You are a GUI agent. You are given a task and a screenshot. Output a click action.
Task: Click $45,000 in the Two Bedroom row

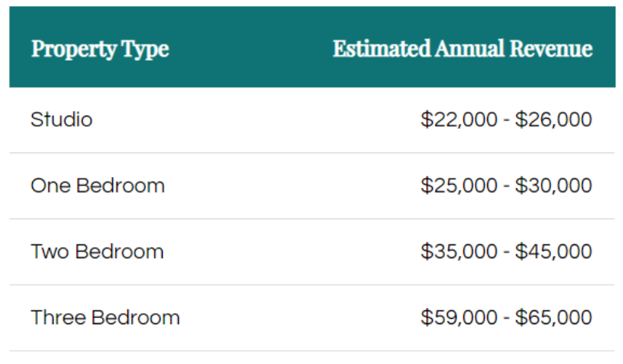click(x=554, y=251)
